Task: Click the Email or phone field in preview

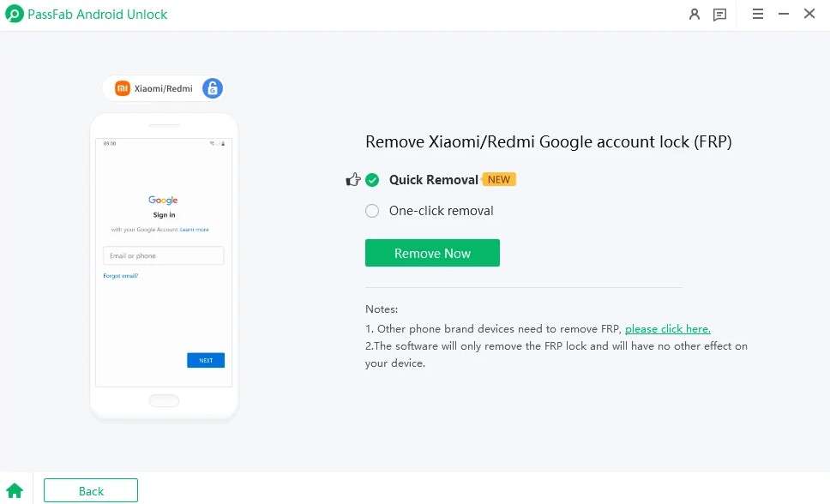Action: click(x=164, y=255)
